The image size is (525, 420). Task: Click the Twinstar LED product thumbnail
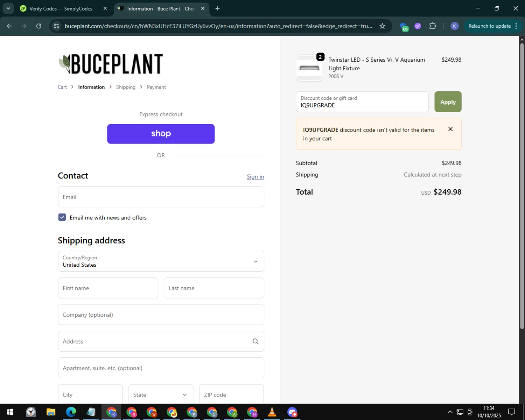tap(309, 68)
